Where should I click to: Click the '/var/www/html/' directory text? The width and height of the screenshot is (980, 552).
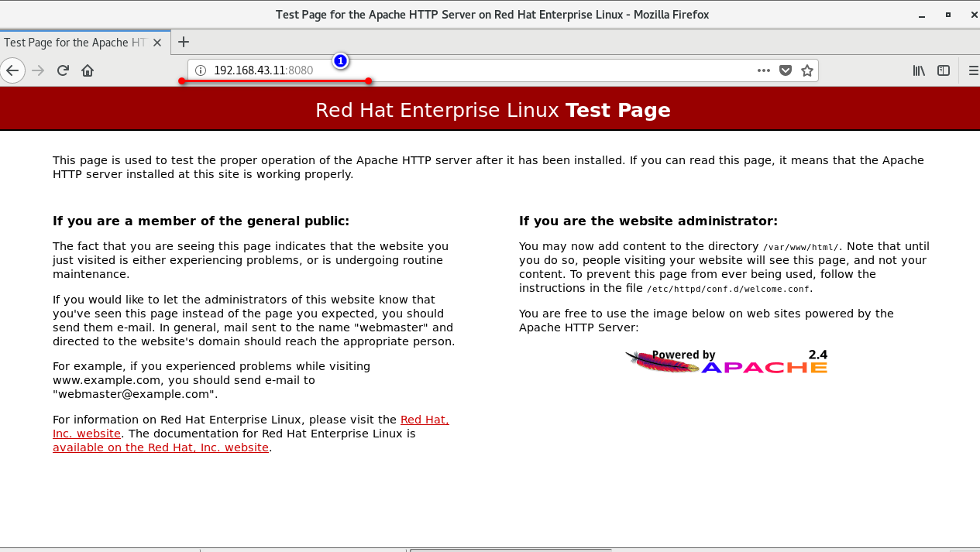tap(801, 247)
